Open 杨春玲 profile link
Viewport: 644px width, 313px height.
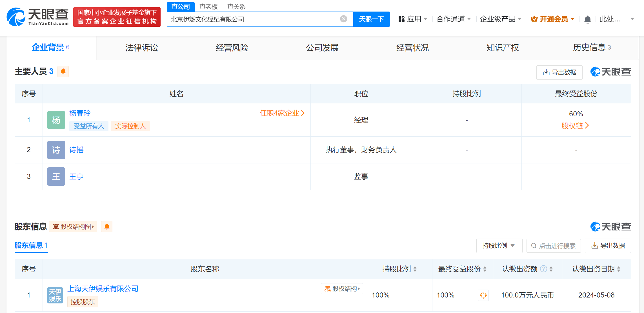point(80,113)
